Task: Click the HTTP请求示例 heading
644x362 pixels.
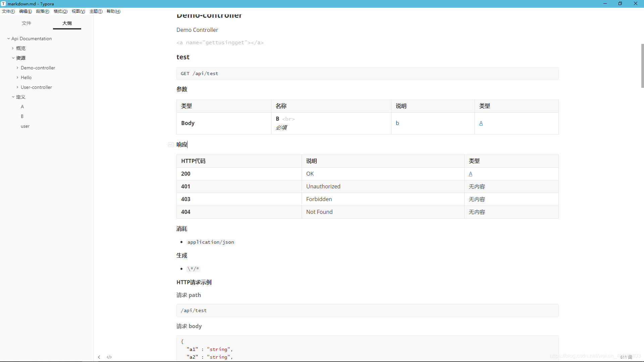Action: [194, 282]
